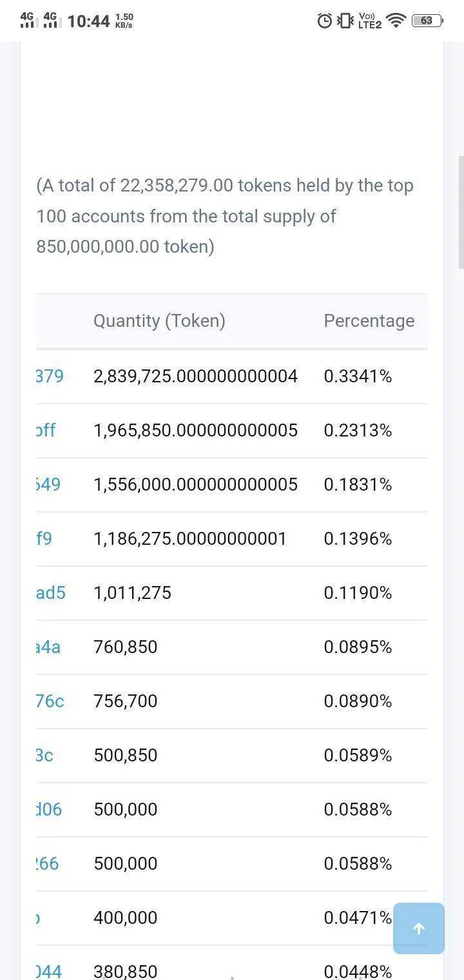Open address link ending in off
The width and height of the screenshot is (464, 980).
click(x=46, y=430)
